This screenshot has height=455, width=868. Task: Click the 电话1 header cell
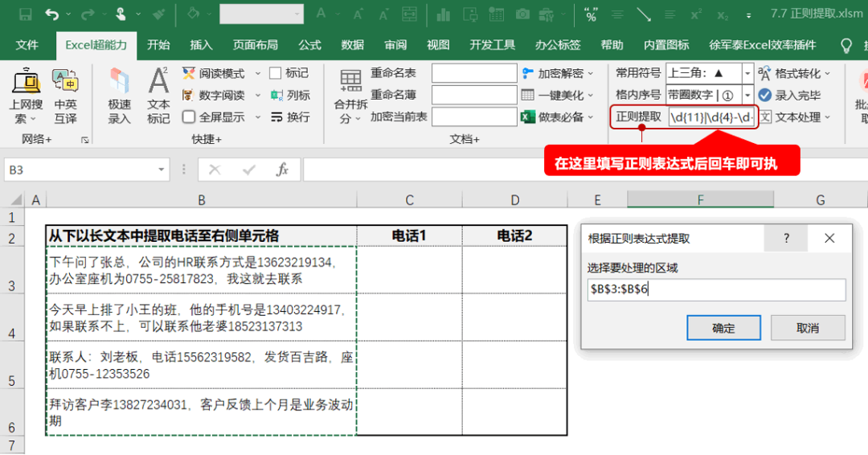409,236
